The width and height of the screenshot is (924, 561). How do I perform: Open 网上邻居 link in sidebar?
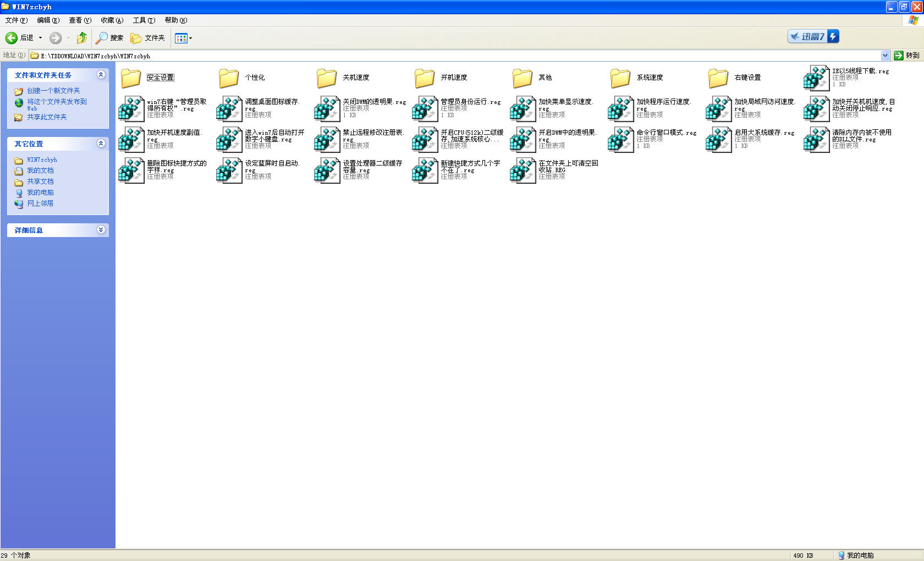pos(40,204)
